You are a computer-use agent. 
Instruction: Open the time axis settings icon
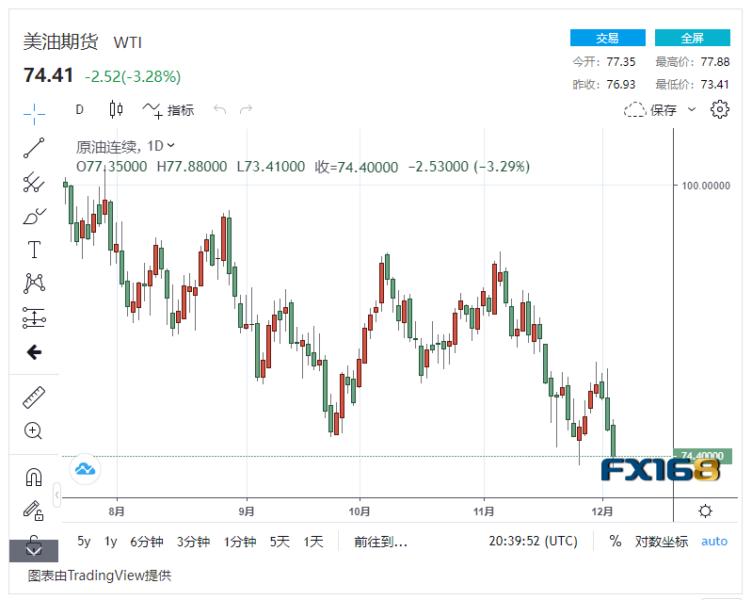click(x=705, y=511)
